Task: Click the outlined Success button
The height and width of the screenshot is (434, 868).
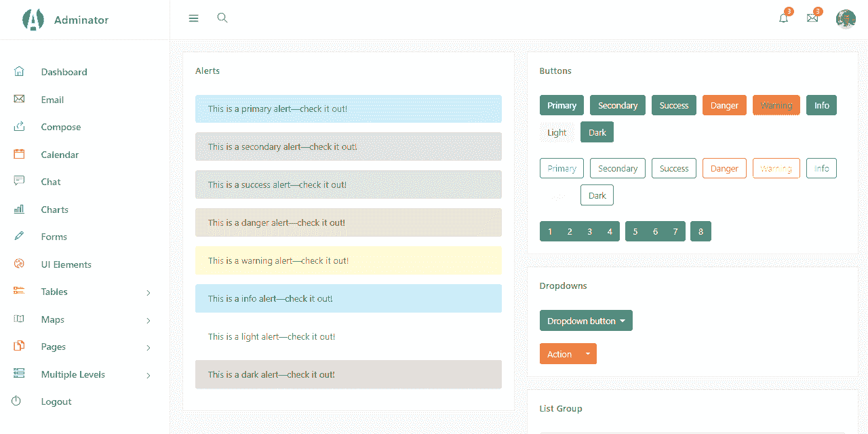Action: click(674, 168)
